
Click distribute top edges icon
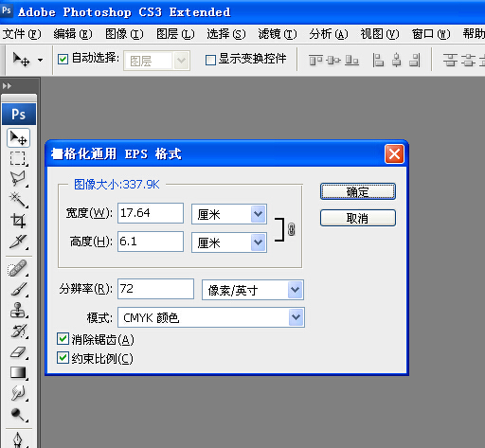click(x=450, y=60)
